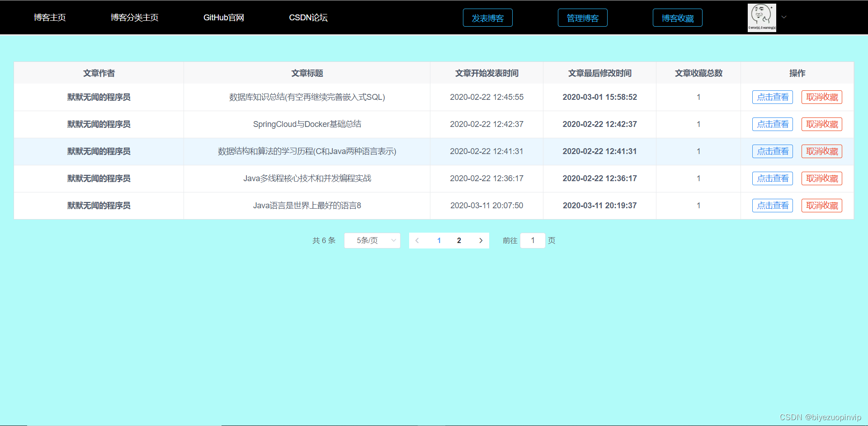This screenshot has height=426, width=868.
Task: Click title Java多线程核心技术和并发编程实战
Action: coord(307,178)
